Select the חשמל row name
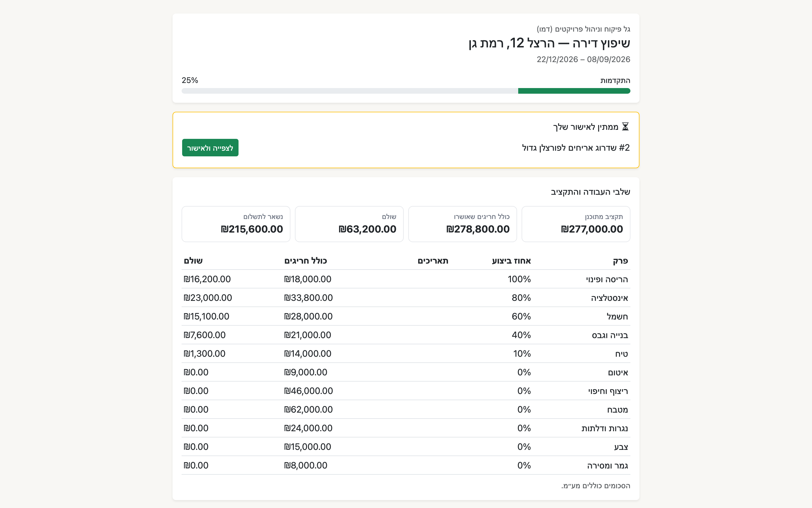The width and height of the screenshot is (812, 508). pyautogui.click(x=617, y=316)
